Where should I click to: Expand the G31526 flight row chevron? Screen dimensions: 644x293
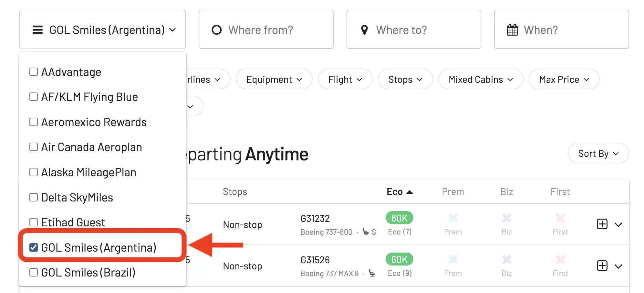pos(618,266)
